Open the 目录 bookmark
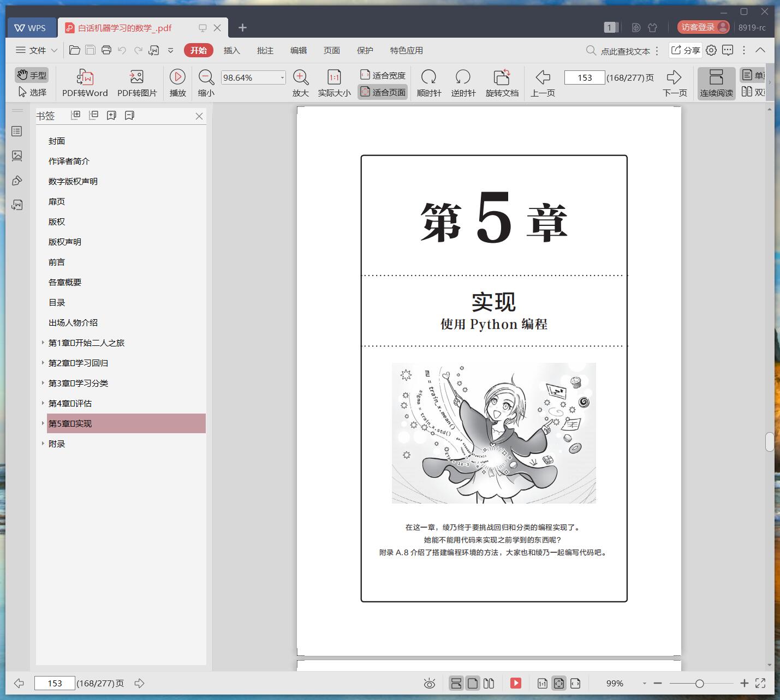The width and height of the screenshot is (780, 700). tap(57, 302)
